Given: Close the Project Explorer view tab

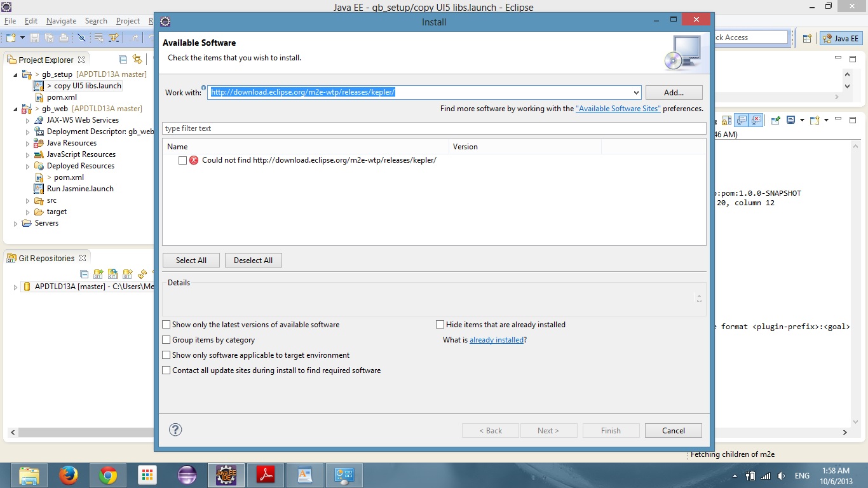Looking at the screenshot, I should (x=81, y=60).
